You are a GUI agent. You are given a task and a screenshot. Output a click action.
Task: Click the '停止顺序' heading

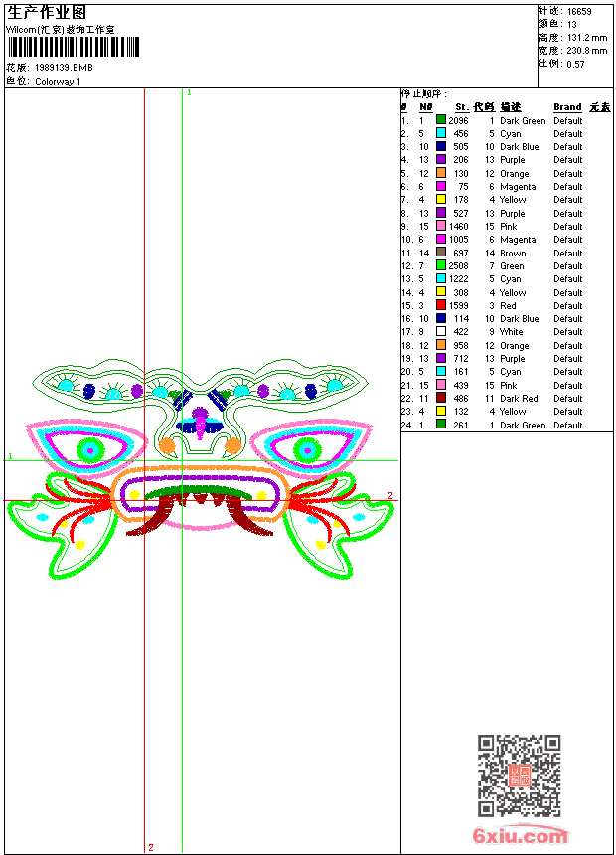(424, 94)
